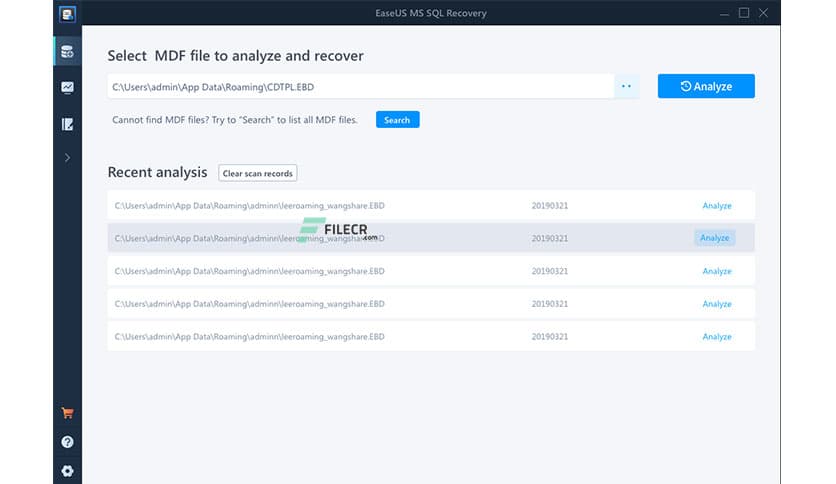Browse for file with the dots button
The image size is (836, 484).
click(626, 86)
